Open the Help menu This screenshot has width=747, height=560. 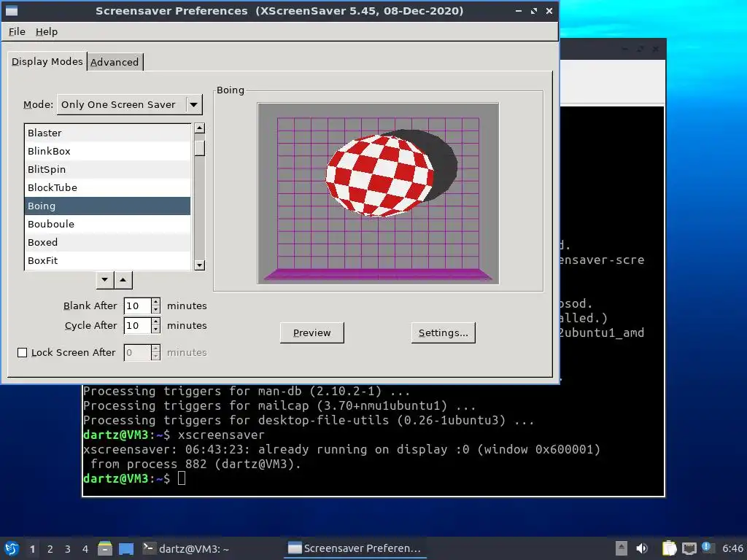tap(47, 31)
